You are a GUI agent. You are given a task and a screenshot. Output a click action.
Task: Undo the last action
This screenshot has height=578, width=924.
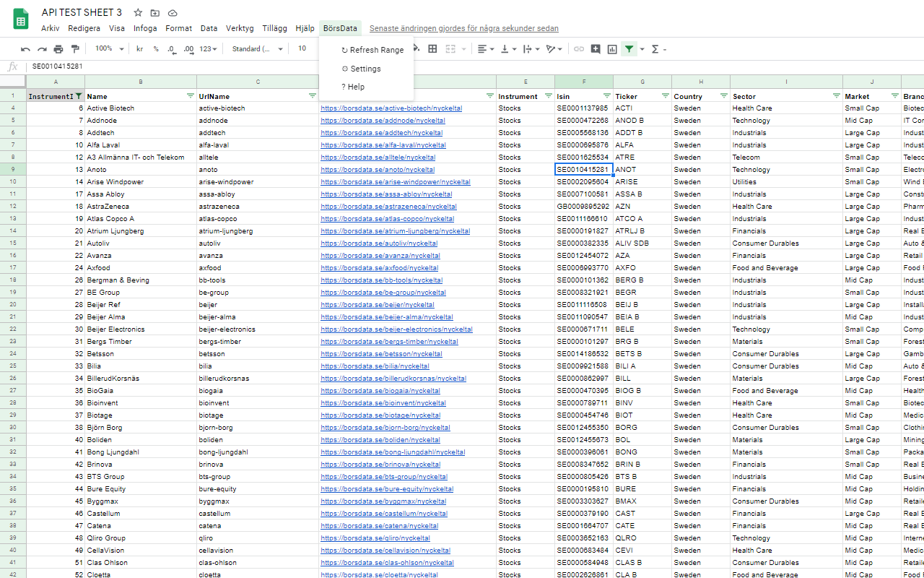(25, 49)
